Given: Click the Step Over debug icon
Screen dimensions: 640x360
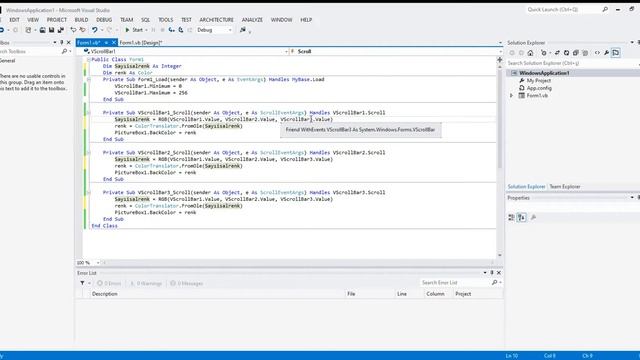Looking at the screenshot, I should (x=181, y=30).
